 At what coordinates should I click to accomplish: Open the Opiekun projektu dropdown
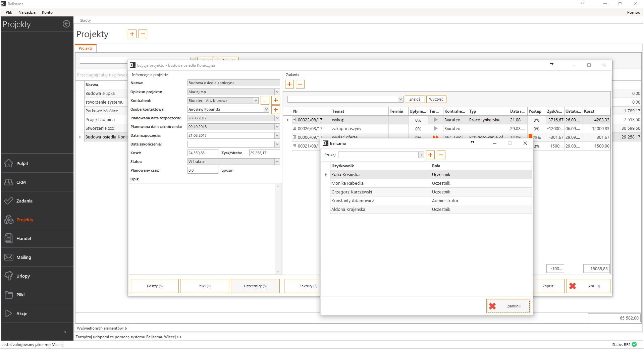pyautogui.click(x=277, y=92)
